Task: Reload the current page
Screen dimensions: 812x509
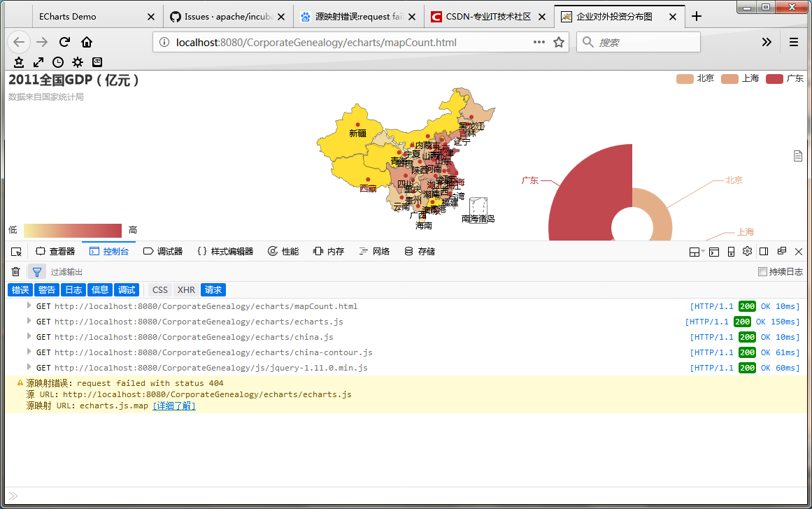Action: 64,43
